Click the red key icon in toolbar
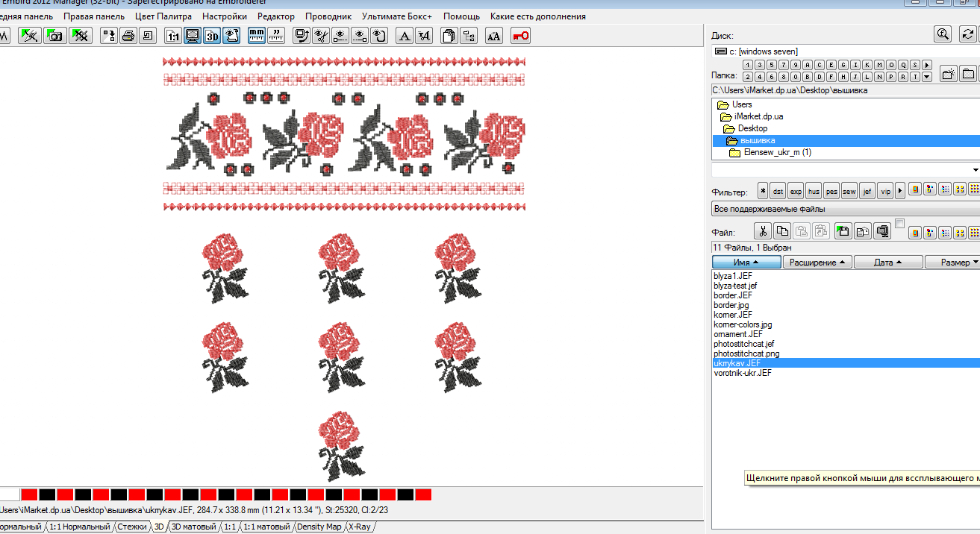Image resolution: width=980 pixels, height=534 pixels. (x=520, y=35)
